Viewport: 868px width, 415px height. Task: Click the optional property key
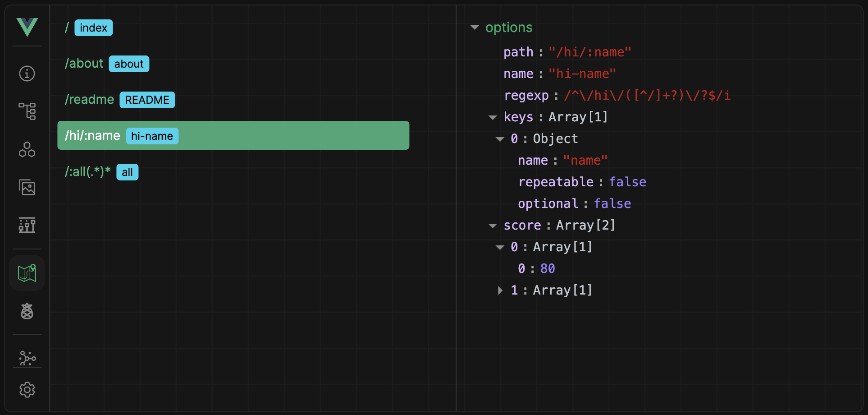point(548,204)
